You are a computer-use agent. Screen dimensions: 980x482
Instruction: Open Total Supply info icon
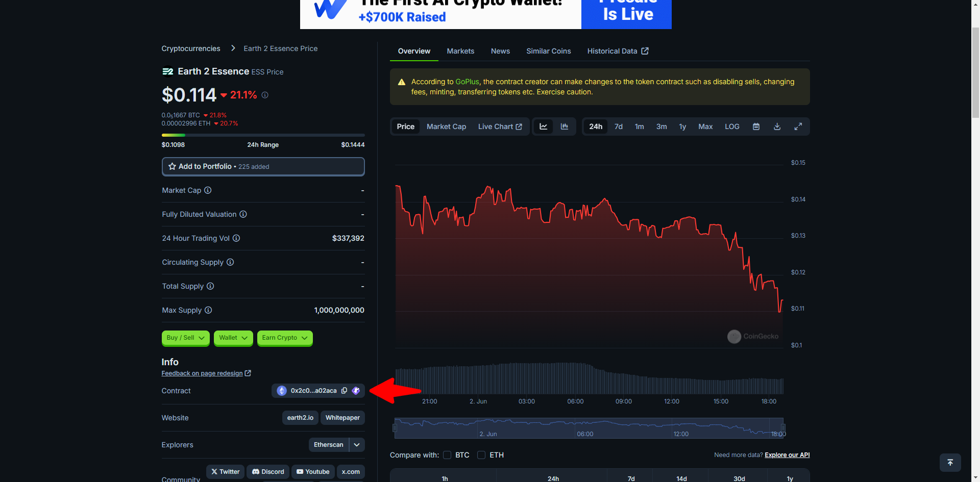(210, 286)
